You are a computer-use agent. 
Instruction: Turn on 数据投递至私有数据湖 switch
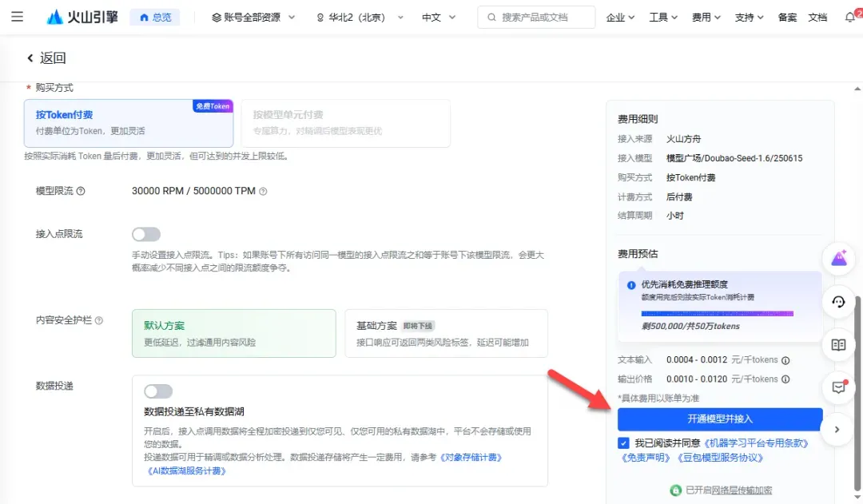pyautogui.click(x=158, y=391)
